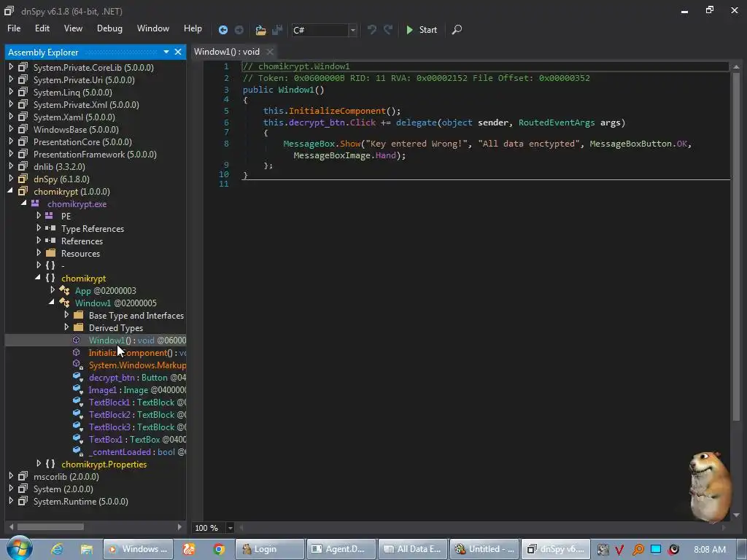Click the chomikrypt.exe module icon
Viewport: 747px width, 560px height.
(x=35, y=203)
